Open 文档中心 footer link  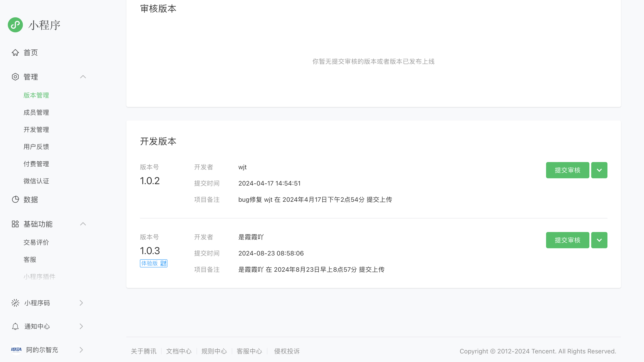(x=179, y=351)
